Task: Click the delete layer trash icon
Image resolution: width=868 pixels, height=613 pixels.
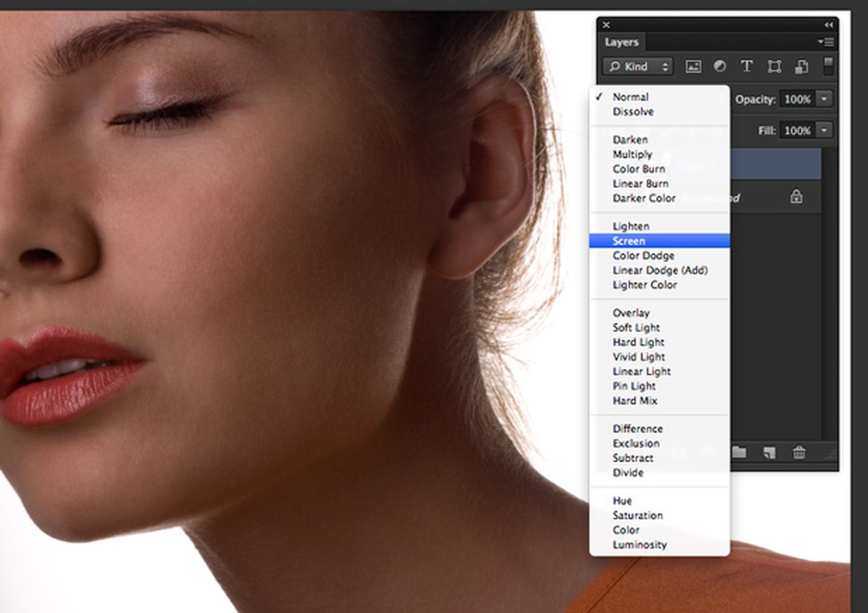Action: (799, 452)
